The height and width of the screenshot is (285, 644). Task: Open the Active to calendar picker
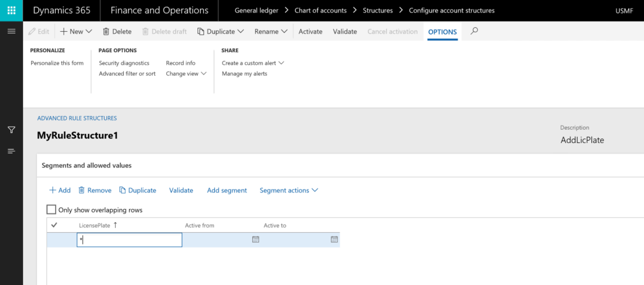coord(334,240)
